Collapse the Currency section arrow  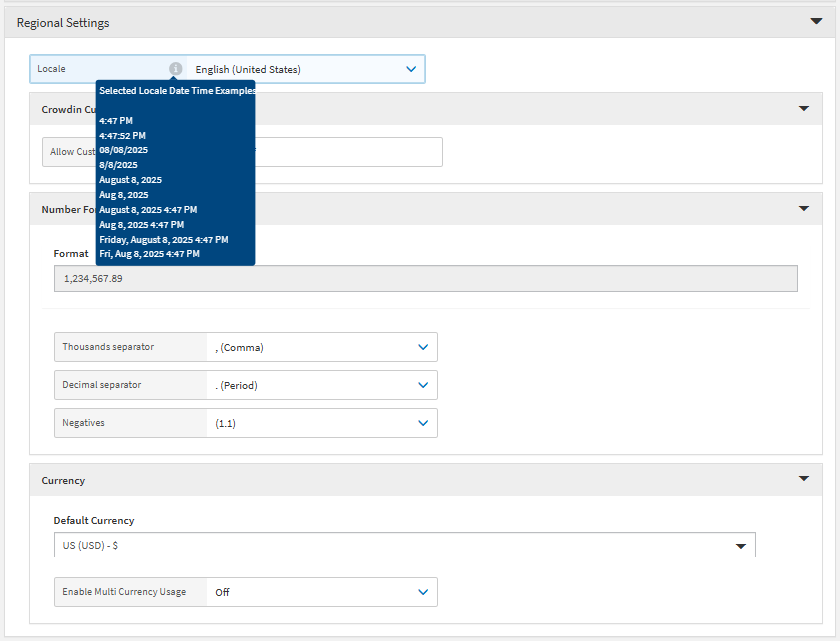(803, 479)
